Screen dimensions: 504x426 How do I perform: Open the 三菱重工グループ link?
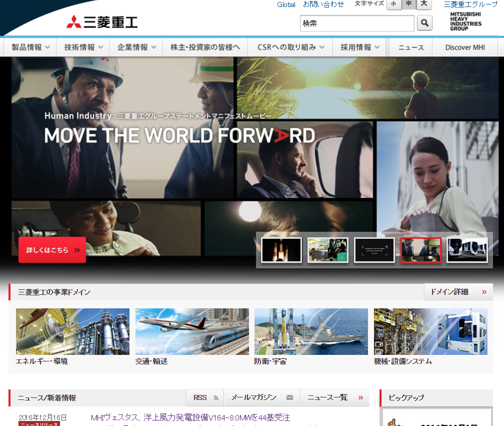(x=470, y=4)
